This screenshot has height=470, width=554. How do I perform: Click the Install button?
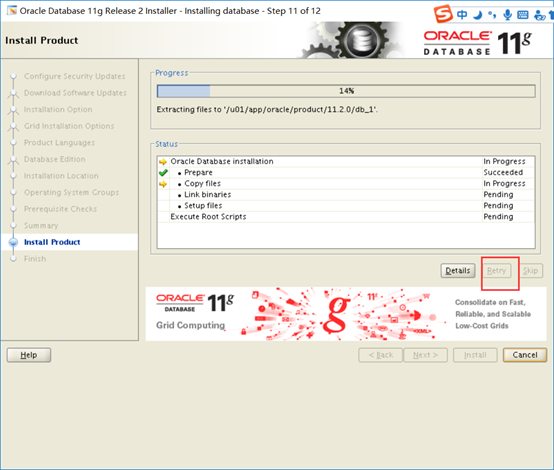(475, 355)
